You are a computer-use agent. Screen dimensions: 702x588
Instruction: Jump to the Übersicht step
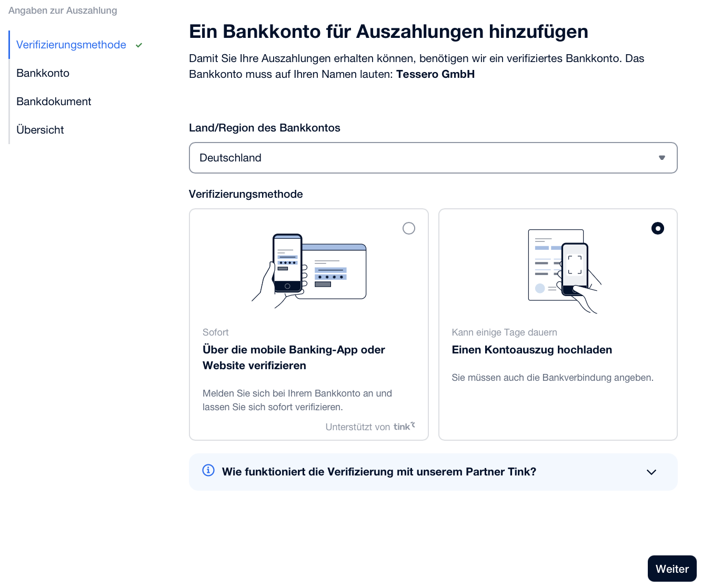40,130
